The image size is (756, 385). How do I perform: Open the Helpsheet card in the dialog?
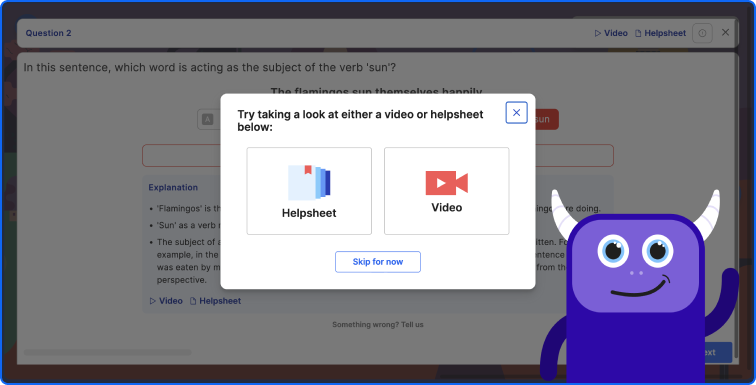(x=309, y=191)
